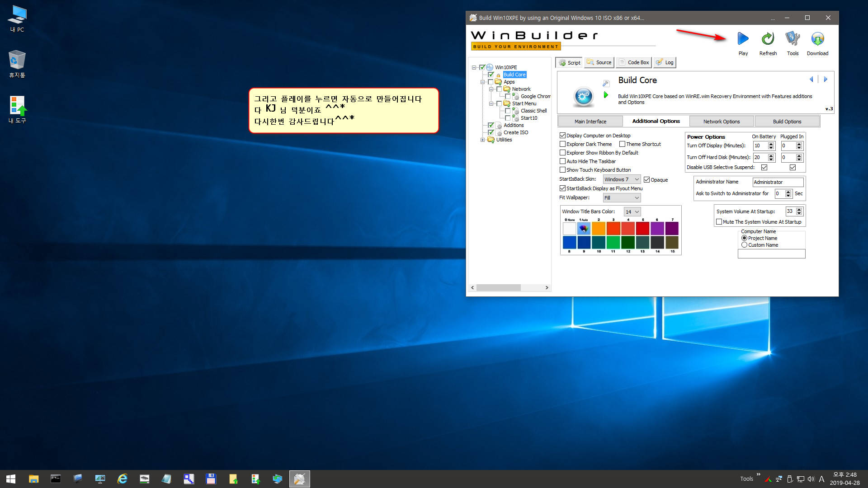868x488 pixels.
Task: Show hidden taskbar toolbar chevron
Action: click(758, 474)
